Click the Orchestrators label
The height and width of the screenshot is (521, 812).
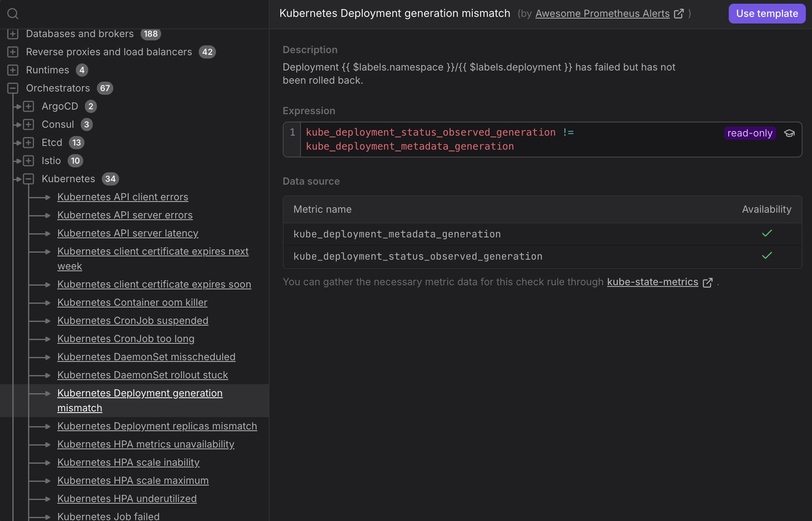point(58,88)
